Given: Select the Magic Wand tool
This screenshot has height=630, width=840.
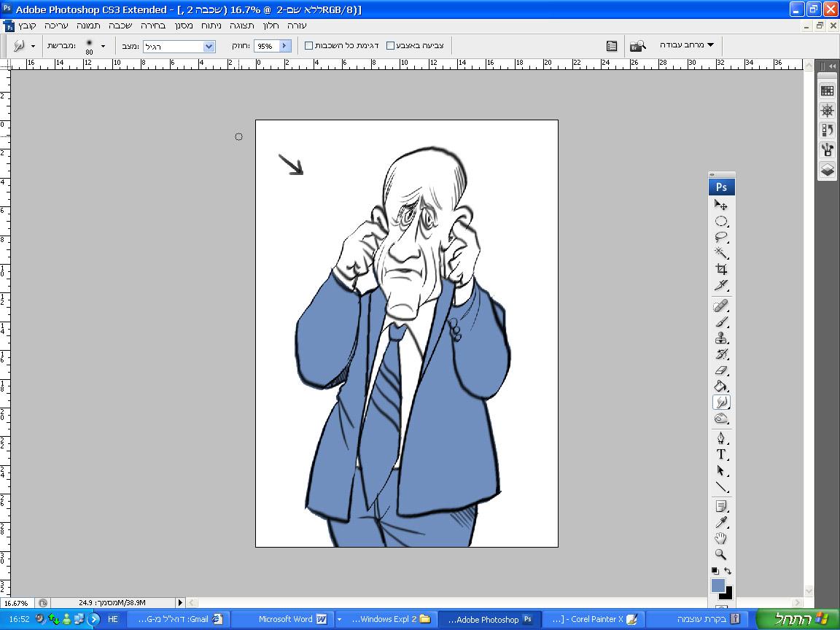Looking at the screenshot, I should pyautogui.click(x=721, y=253).
